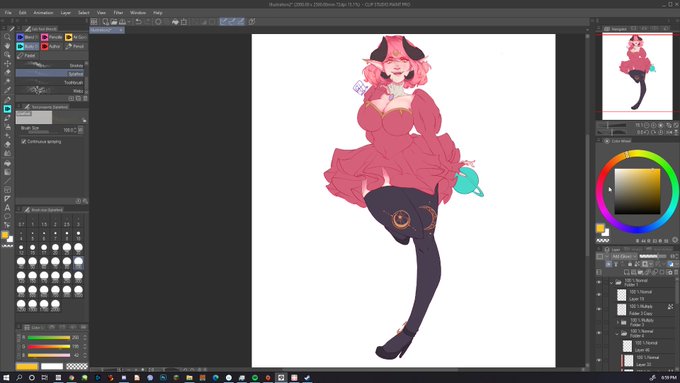Expand Folder 3 in layer list
The width and height of the screenshot is (680, 383).
coord(618,322)
